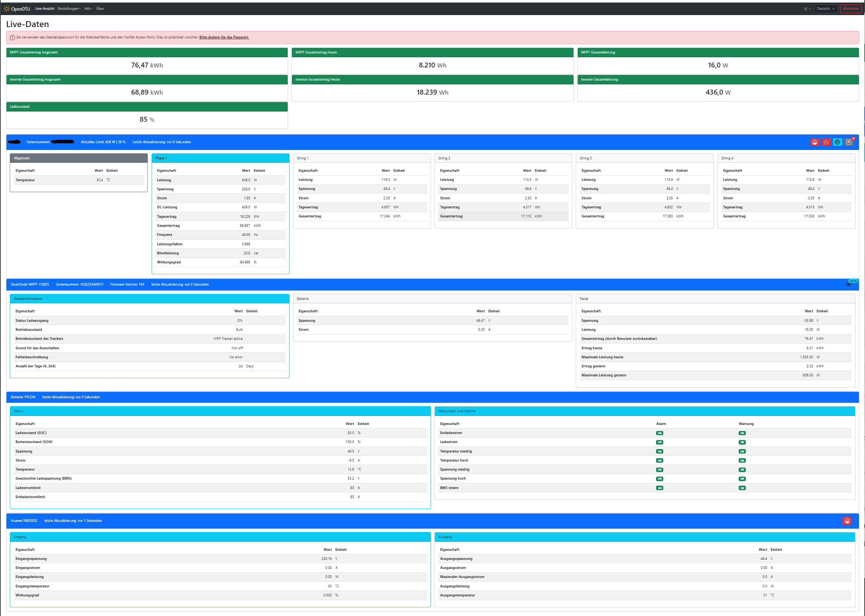This screenshot has height=616, width=865.
Task: Open the inverter event log notebook icon
Action: (x=849, y=142)
